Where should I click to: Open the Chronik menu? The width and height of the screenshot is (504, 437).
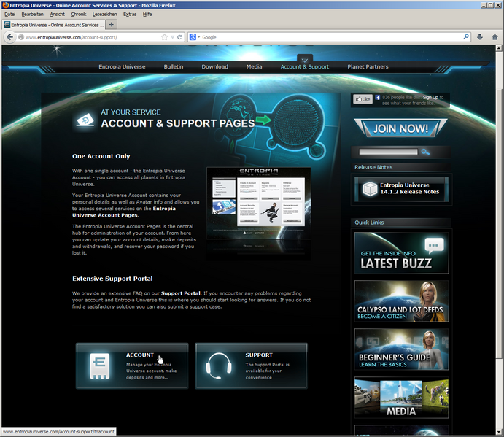pyautogui.click(x=79, y=14)
